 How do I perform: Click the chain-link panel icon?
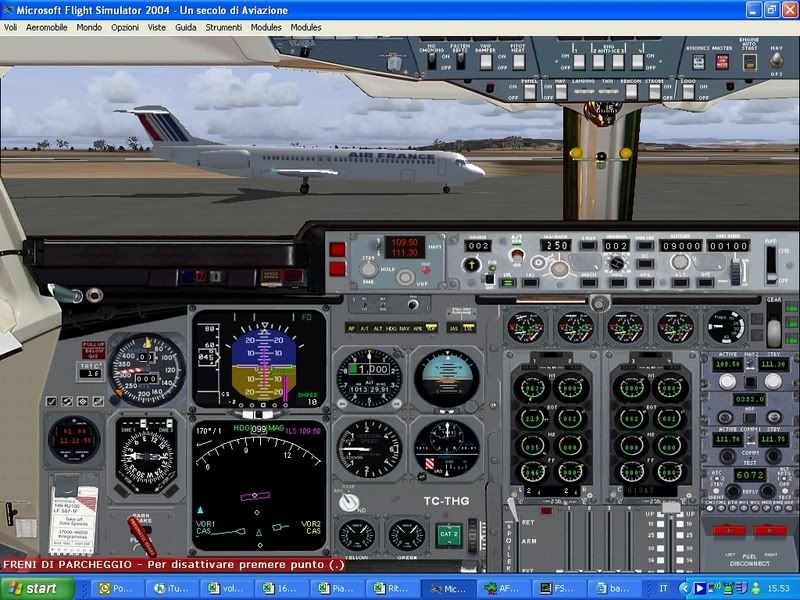pyautogui.click(x=67, y=402)
